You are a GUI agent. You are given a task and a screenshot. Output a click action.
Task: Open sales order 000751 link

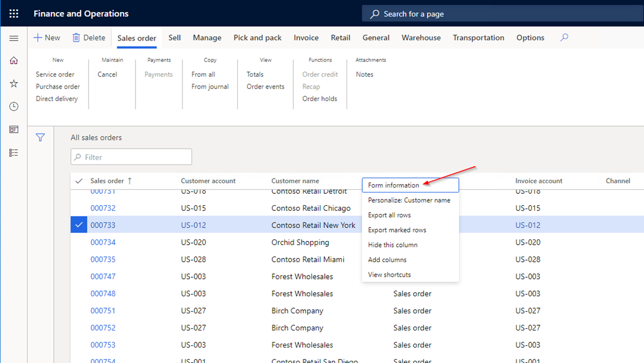click(x=103, y=310)
